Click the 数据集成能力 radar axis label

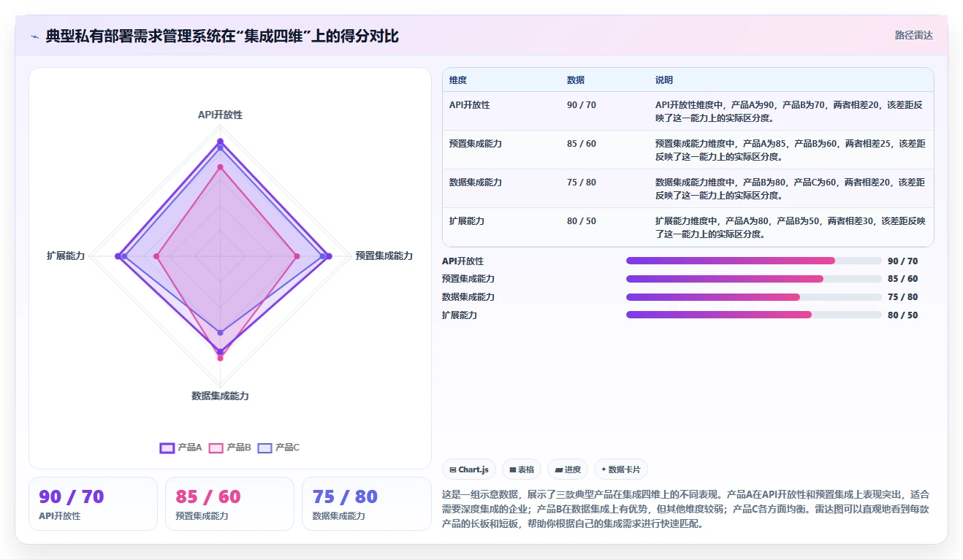[220, 396]
